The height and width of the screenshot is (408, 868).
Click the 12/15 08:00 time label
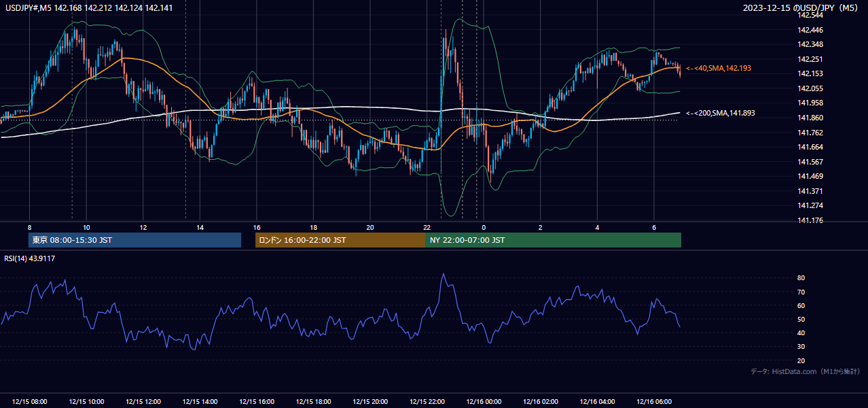[x=30, y=402]
